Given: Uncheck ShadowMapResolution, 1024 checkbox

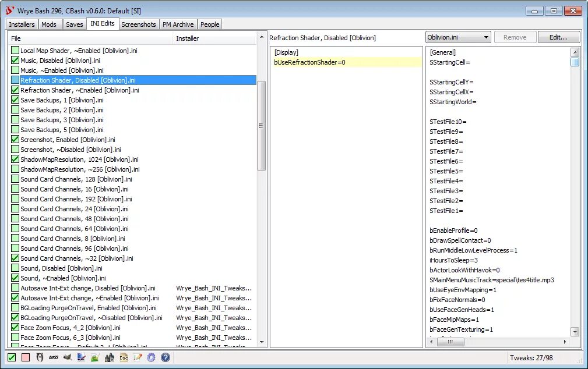Looking at the screenshot, I should pyautogui.click(x=15, y=159).
